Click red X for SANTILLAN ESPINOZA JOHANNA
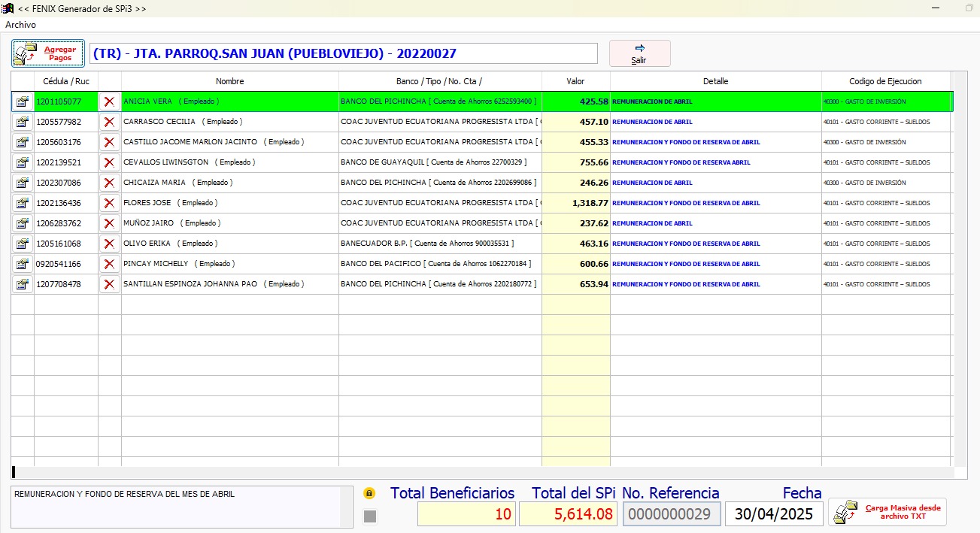This screenshot has width=980, height=533. click(x=109, y=284)
